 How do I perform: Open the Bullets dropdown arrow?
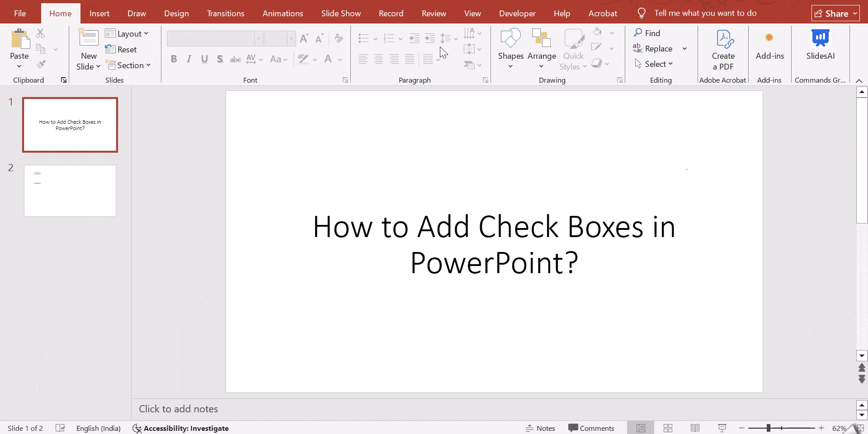pos(374,38)
